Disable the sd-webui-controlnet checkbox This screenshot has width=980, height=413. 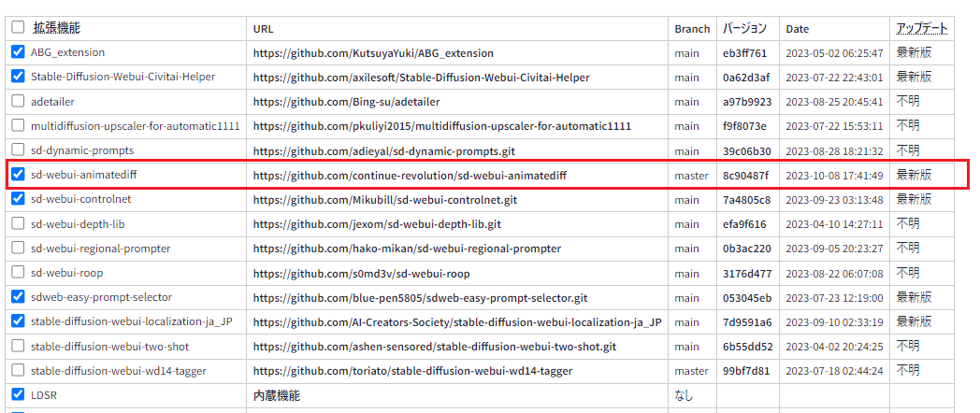click(18, 198)
